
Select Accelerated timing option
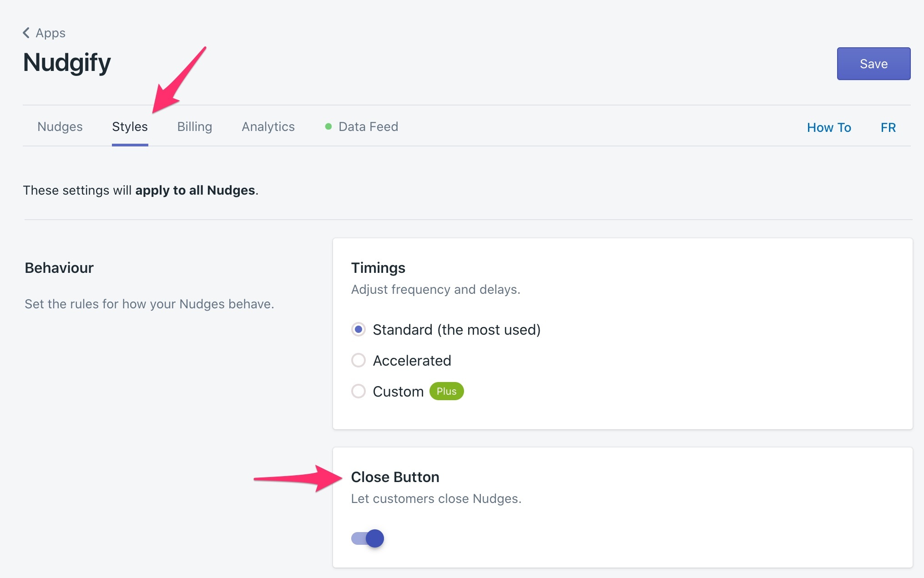click(358, 360)
